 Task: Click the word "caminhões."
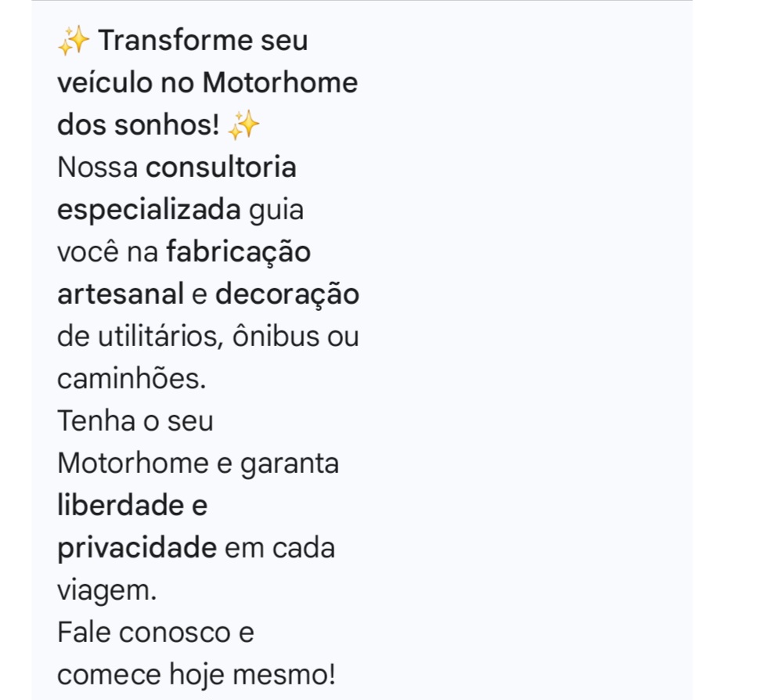[x=132, y=379]
